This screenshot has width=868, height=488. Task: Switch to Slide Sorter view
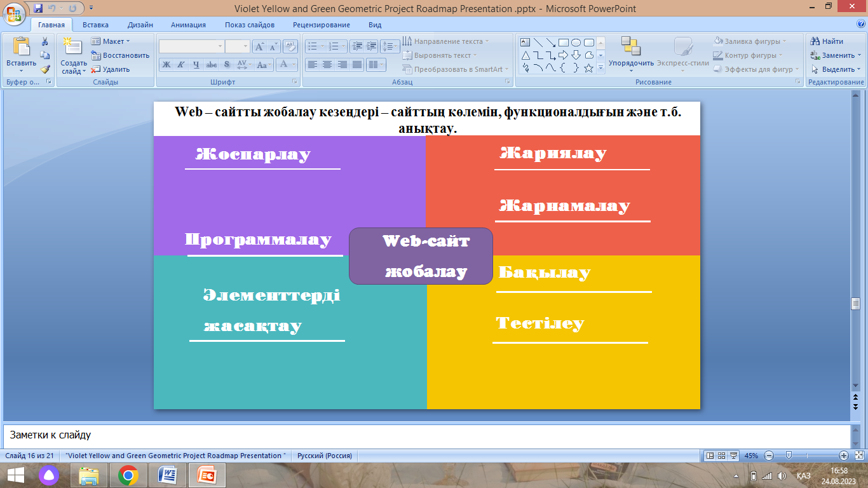pos(722,456)
